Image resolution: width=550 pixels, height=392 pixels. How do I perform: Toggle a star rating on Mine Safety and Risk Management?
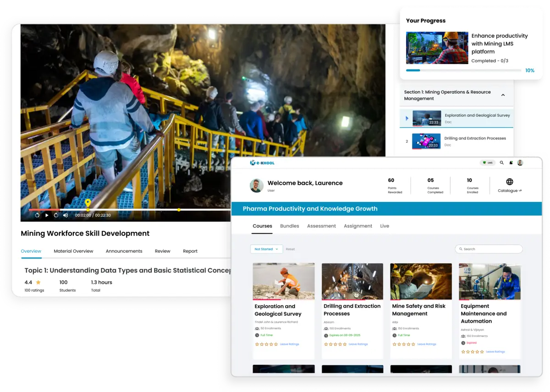pyautogui.click(x=403, y=344)
